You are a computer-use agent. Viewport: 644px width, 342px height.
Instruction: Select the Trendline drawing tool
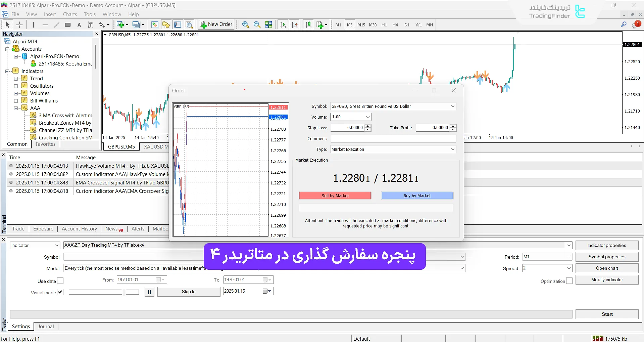click(x=56, y=25)
